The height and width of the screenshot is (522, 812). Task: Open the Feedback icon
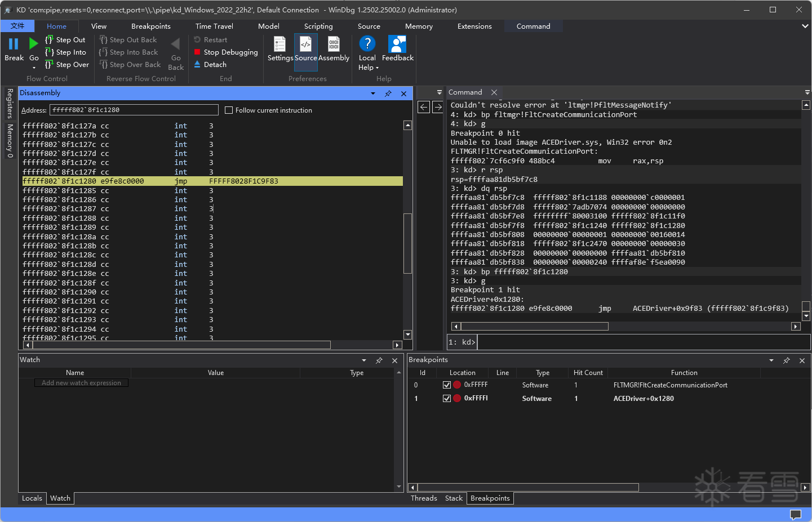pyautogui.click(x=397, y=44)
